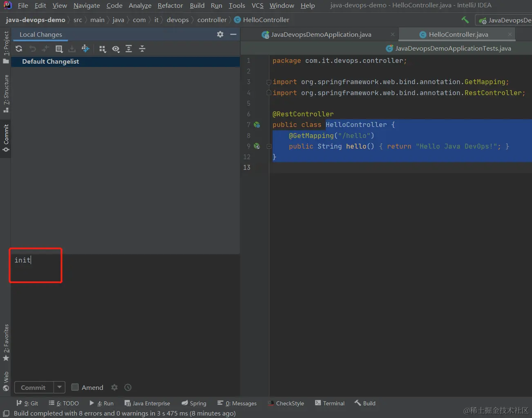Viewport: 532px width, 418px height.
Task: Open the Help menu
Action: [308, 5]
